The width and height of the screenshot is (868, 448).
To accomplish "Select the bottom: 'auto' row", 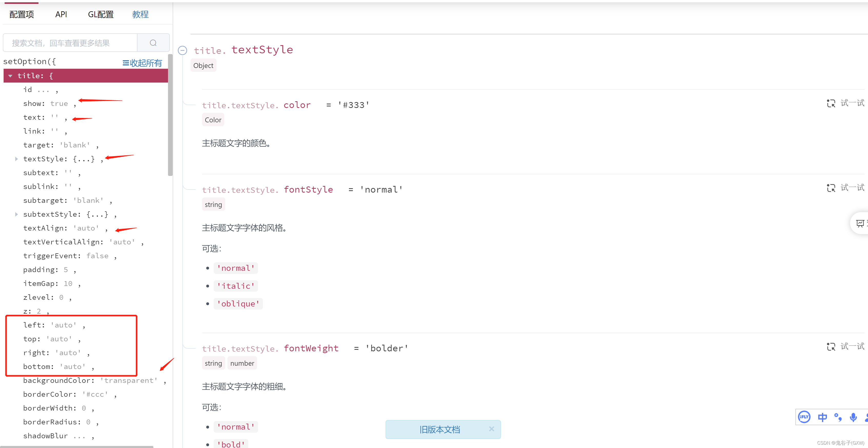I will pyautogui.click(x=86, y=366).
